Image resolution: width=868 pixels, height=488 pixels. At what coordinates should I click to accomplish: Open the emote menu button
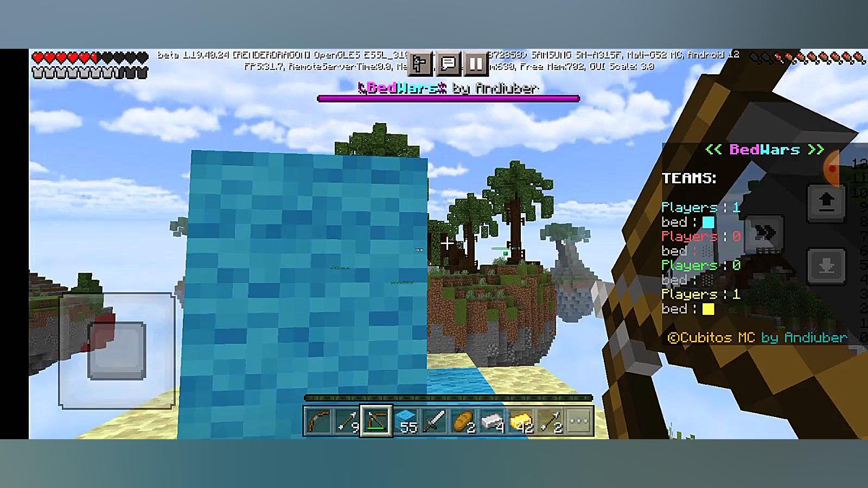419,64
